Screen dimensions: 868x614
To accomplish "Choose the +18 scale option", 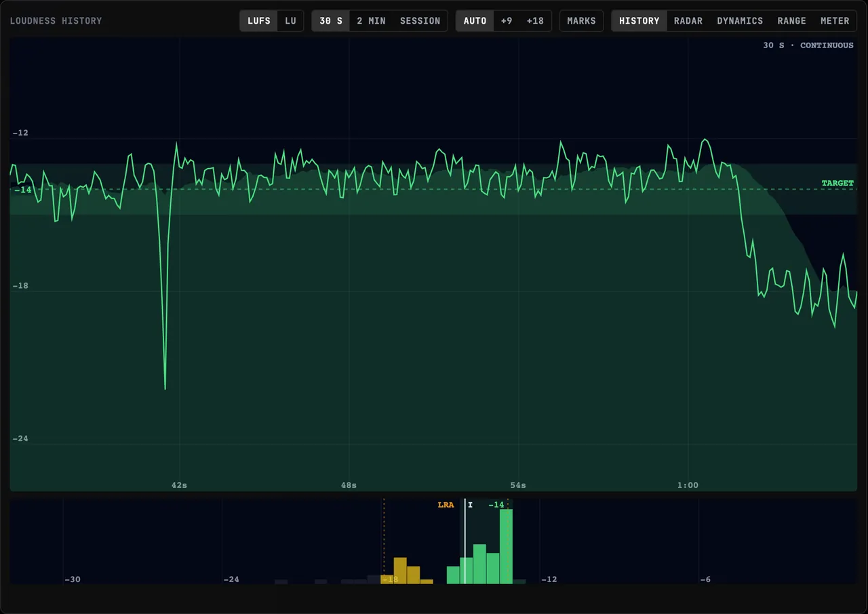I will [535, 21].
